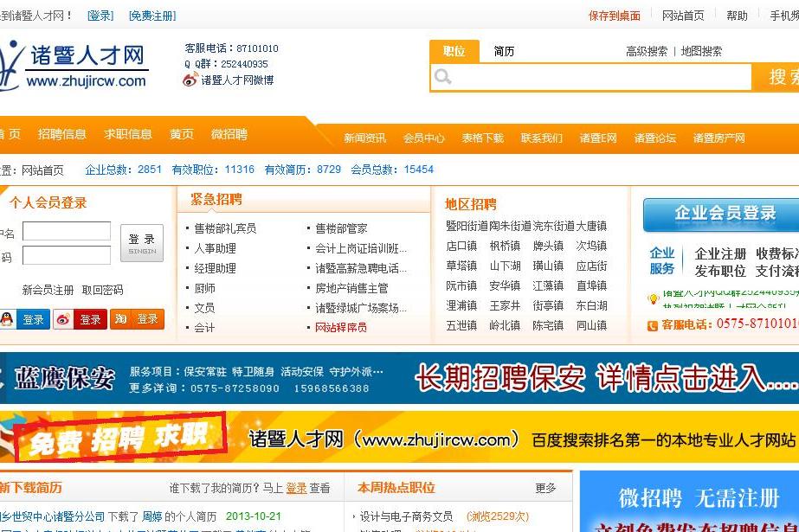
Task: Open urgent job 经理助理
Action: click(215, 268)
